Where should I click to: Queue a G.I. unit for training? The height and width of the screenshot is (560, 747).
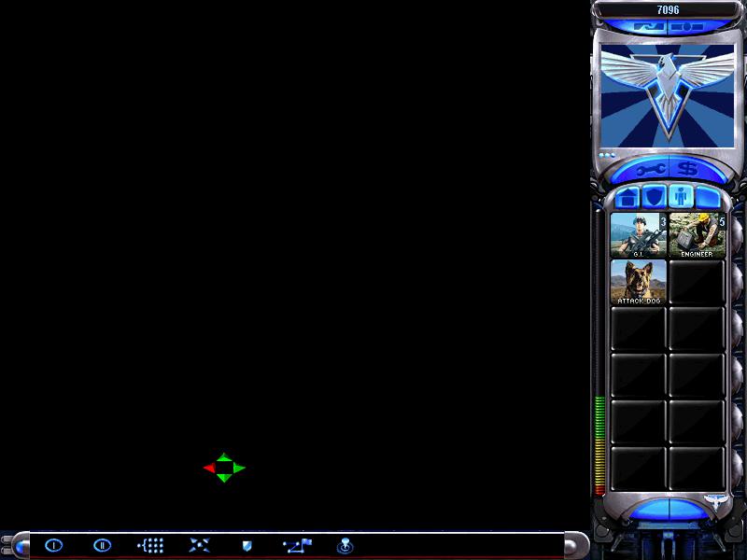click(x=639, y=235)
